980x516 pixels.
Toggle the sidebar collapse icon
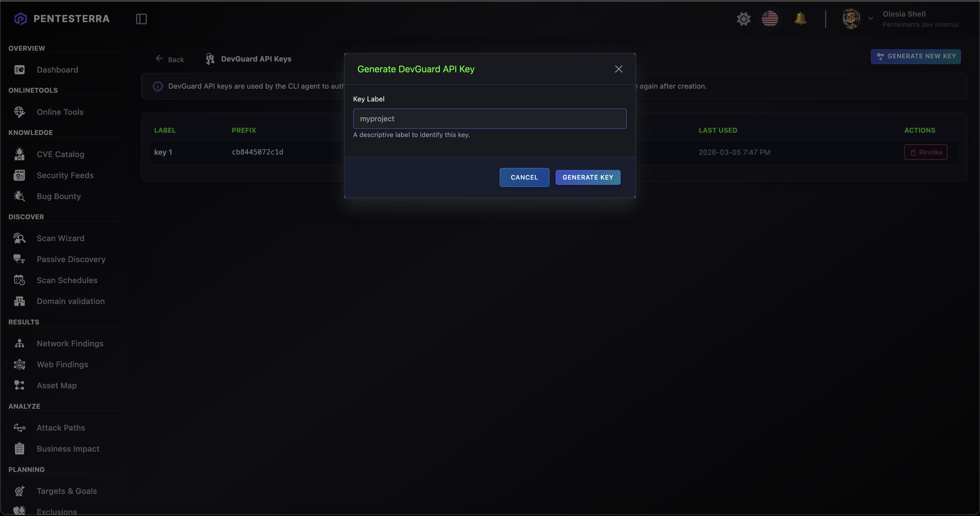point(141,19)
